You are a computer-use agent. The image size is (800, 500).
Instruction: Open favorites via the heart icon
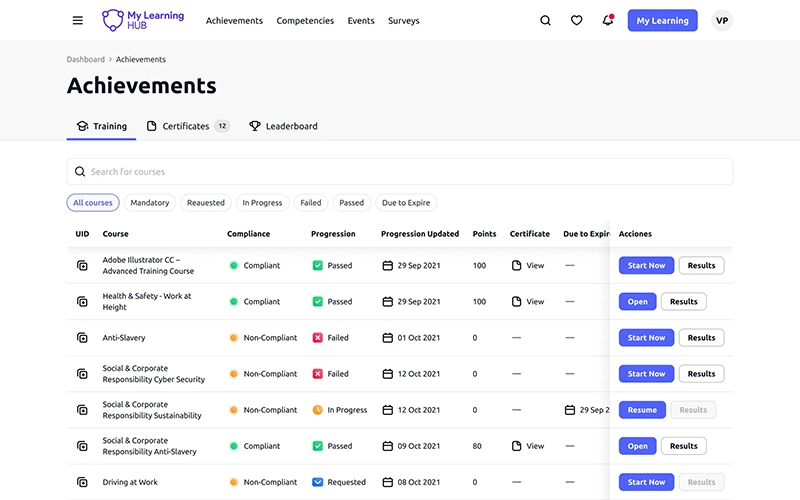pyautogui.click(x=576, y=21)
